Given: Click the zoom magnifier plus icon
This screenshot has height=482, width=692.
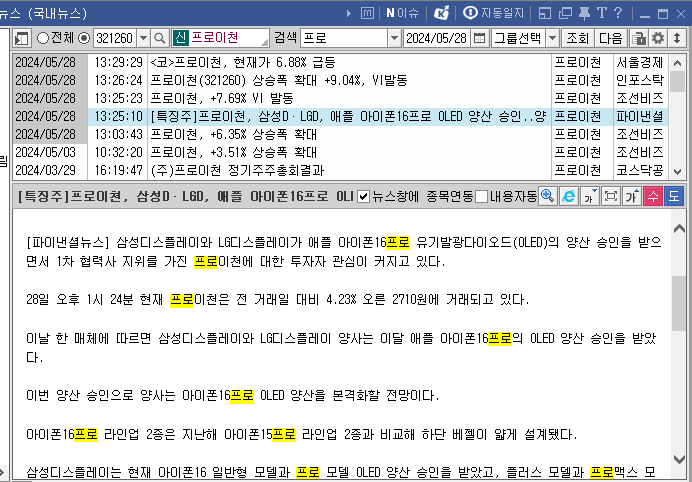Looking at the screenshot, I should click(x=547, y=196).
